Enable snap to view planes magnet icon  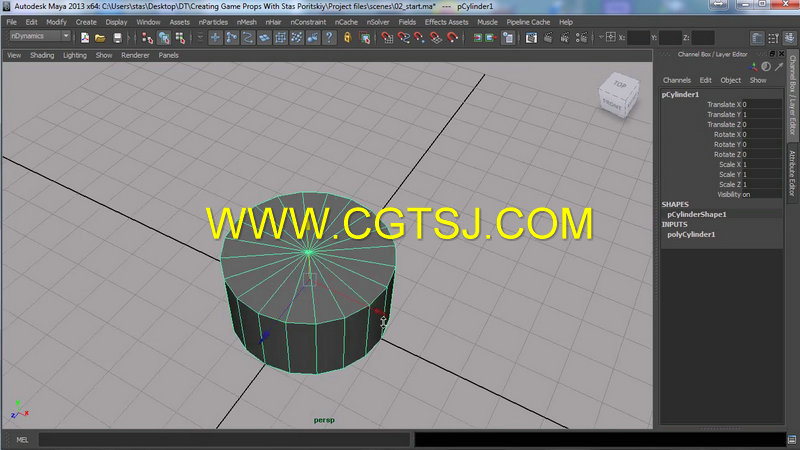(x=436, y=38)
